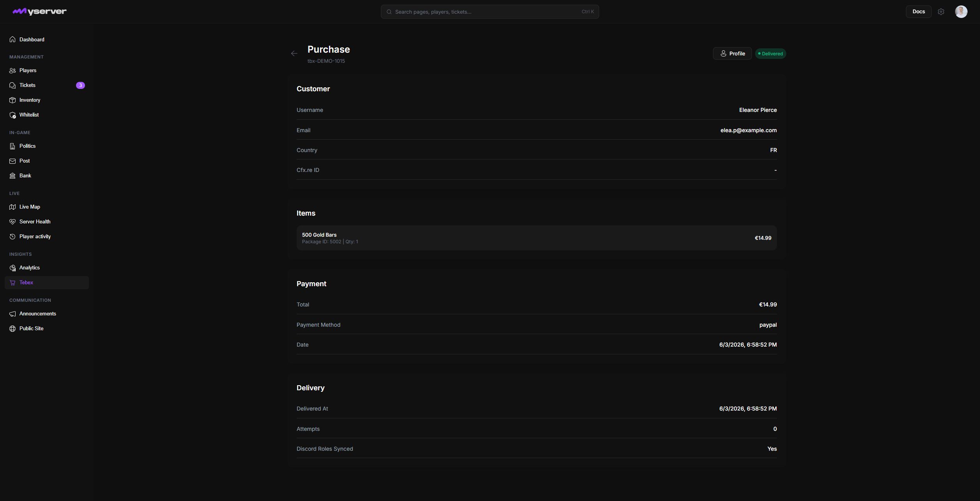Open customer Profile button
Screen dimensions: 980x501
(x=732, y=53)
